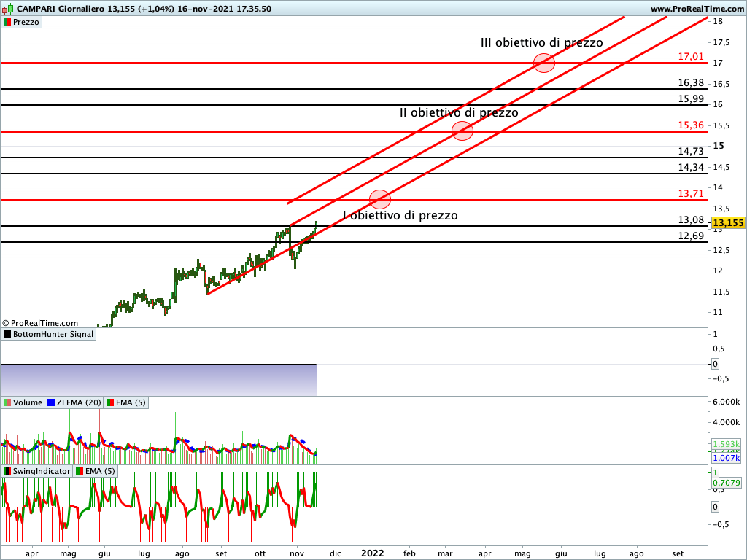
Task: Click the candlestick icon beside the CAMPARI title
Action: [x=7, y=9]
